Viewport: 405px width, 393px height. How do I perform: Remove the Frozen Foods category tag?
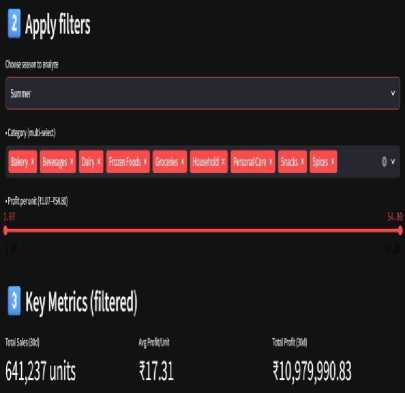[x=145, y=162]
